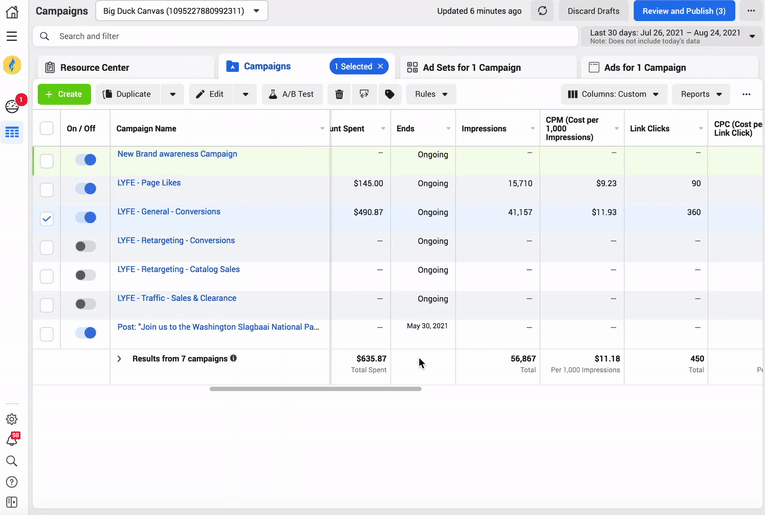Expand the Results from 7 campaigns row

[119, 359]
